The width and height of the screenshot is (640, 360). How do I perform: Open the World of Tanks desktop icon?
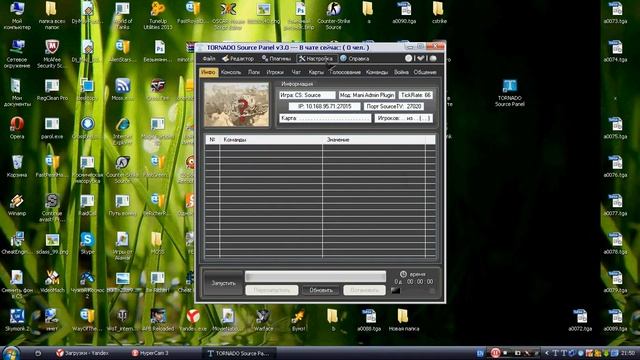tap(122, 16)
